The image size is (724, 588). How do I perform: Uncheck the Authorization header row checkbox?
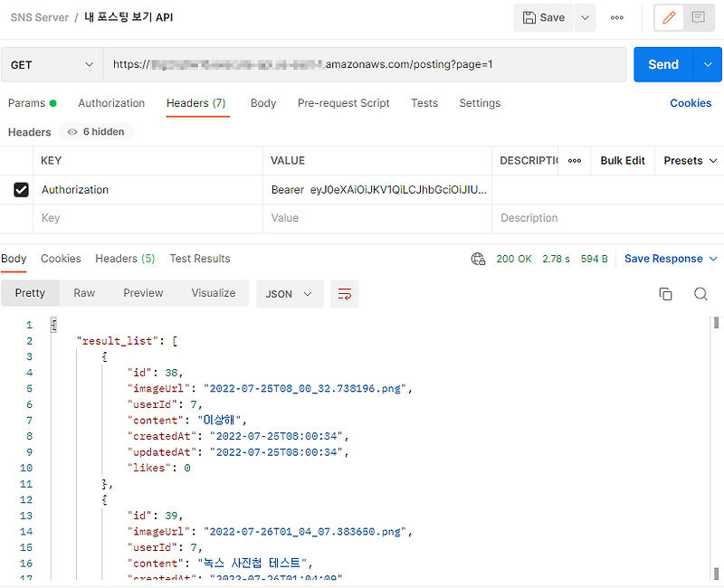click(x=20, y=189)
